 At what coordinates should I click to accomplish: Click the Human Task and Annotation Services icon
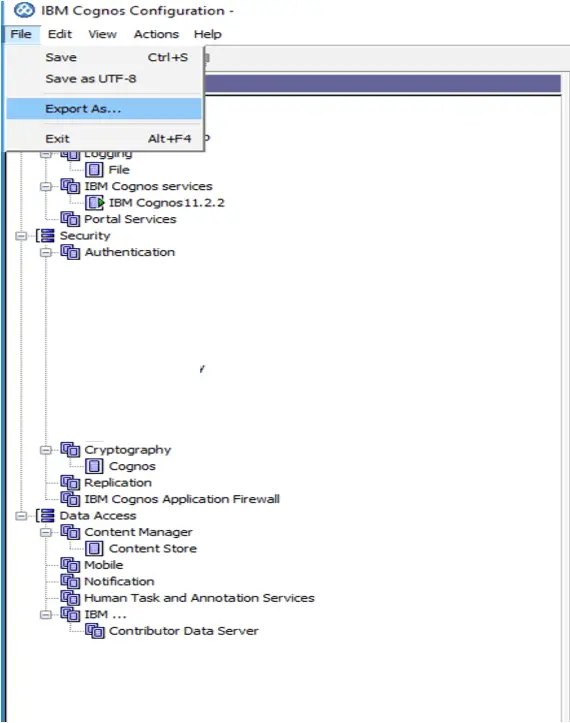click(70, 598)
